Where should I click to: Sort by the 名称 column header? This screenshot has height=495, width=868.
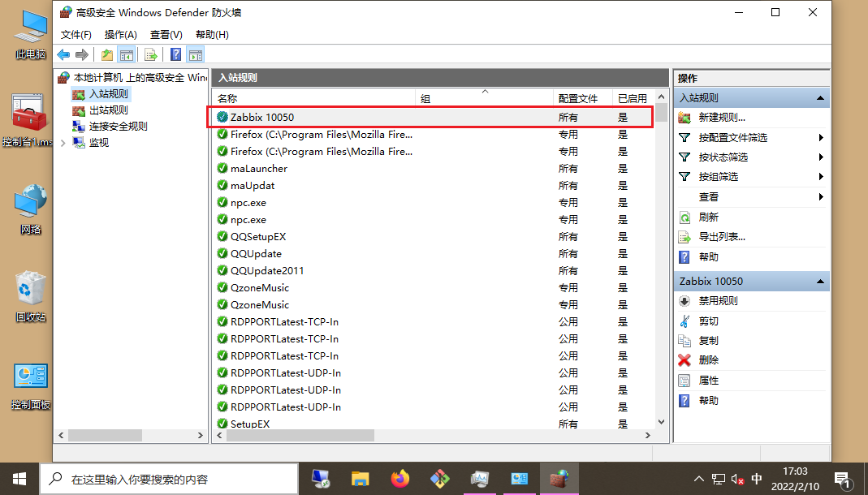click(314, 98)
